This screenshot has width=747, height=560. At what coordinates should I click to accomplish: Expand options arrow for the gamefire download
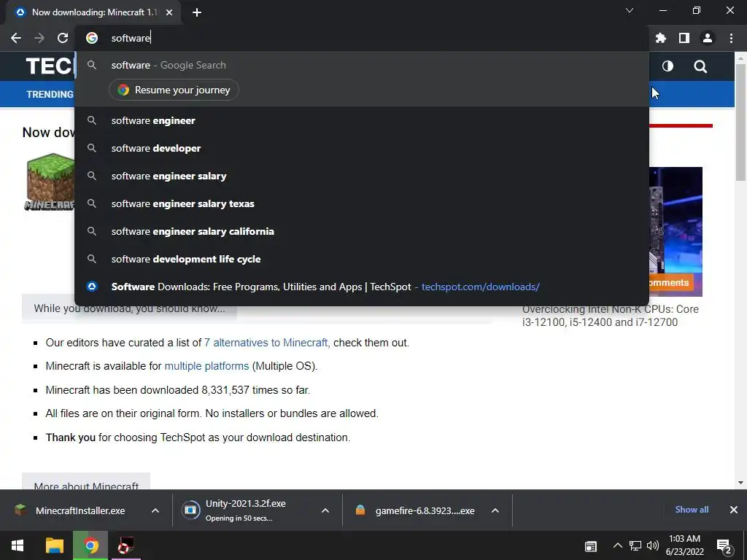coord(495,510)
